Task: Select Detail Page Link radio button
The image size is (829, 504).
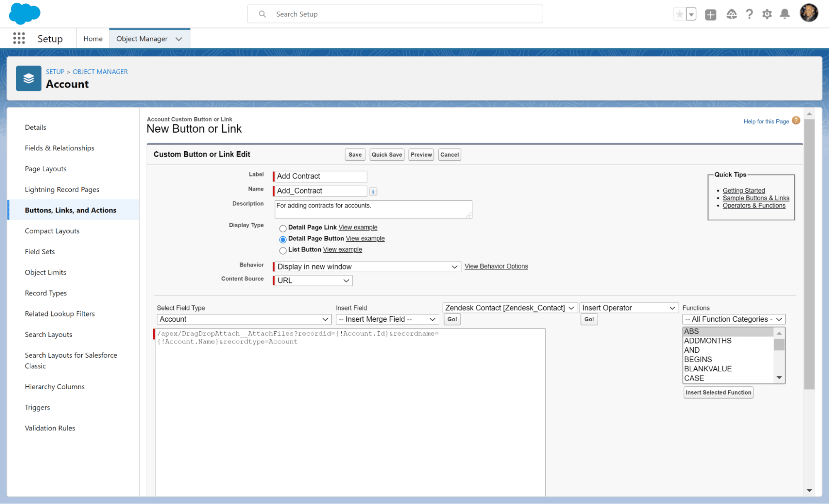Action: [282, 227]
